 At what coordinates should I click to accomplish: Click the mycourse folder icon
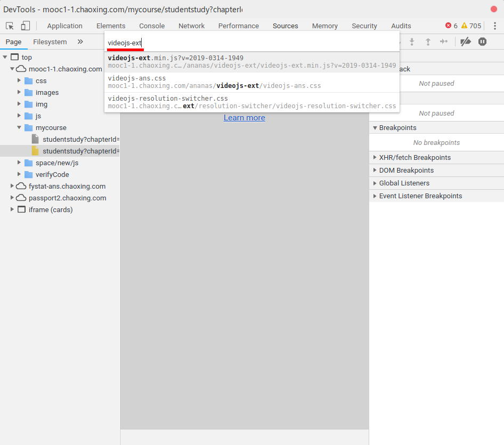tap(29, 128)
